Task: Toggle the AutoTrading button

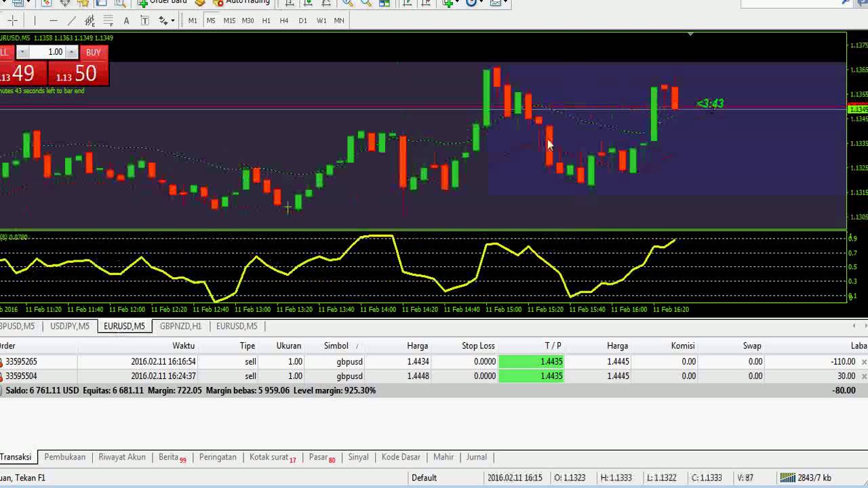Action: [x=240, y=3]
